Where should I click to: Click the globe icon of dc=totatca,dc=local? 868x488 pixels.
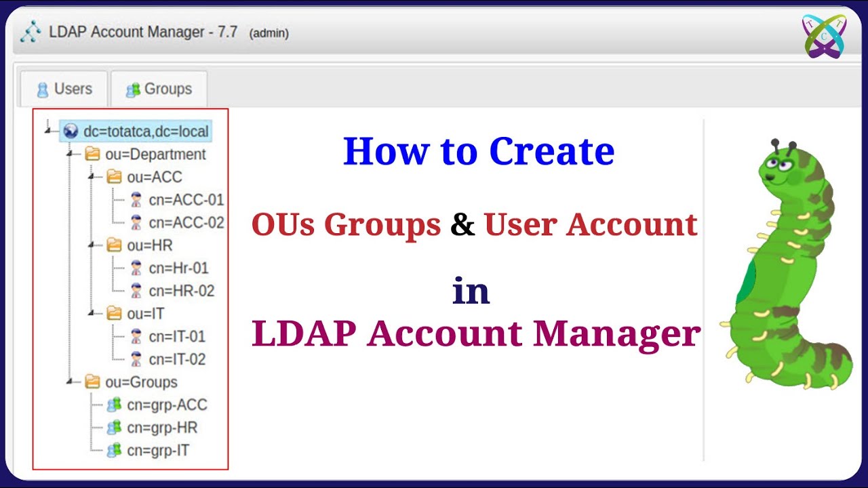point(71,131)
